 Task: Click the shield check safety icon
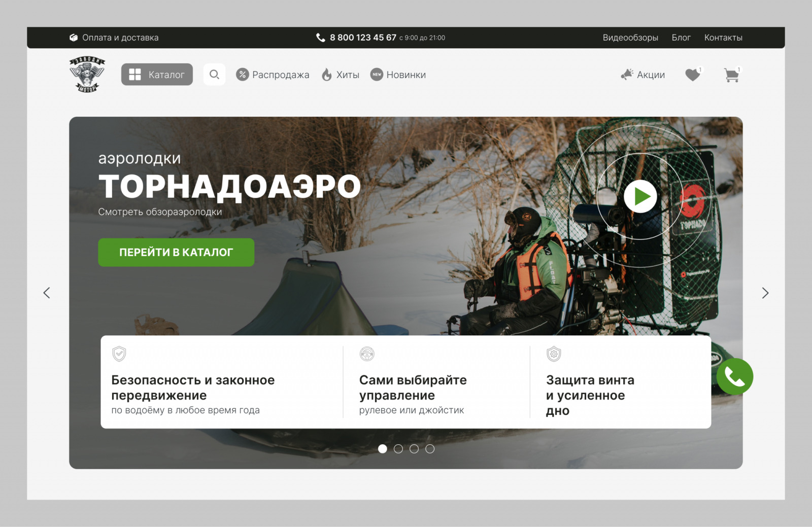119,354
